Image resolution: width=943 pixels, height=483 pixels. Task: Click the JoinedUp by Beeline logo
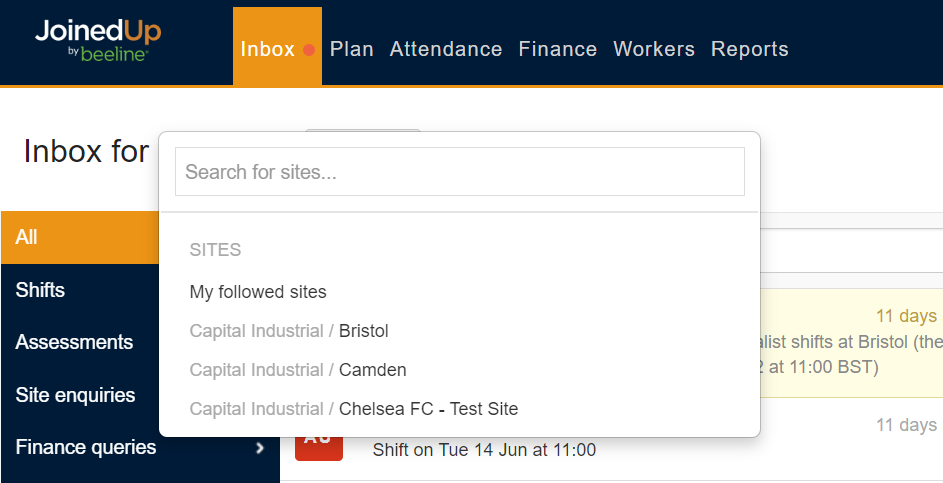point(97,40)
